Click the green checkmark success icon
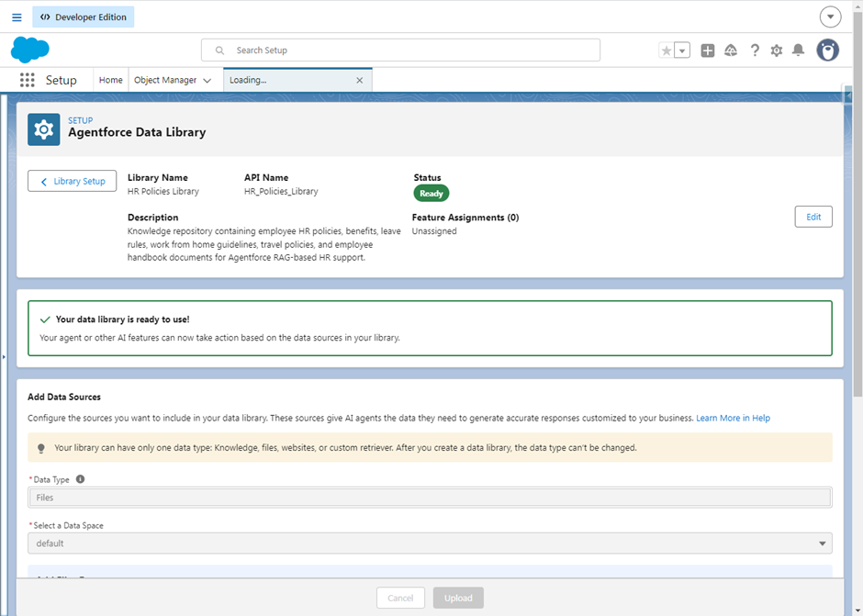 (45, 319)
